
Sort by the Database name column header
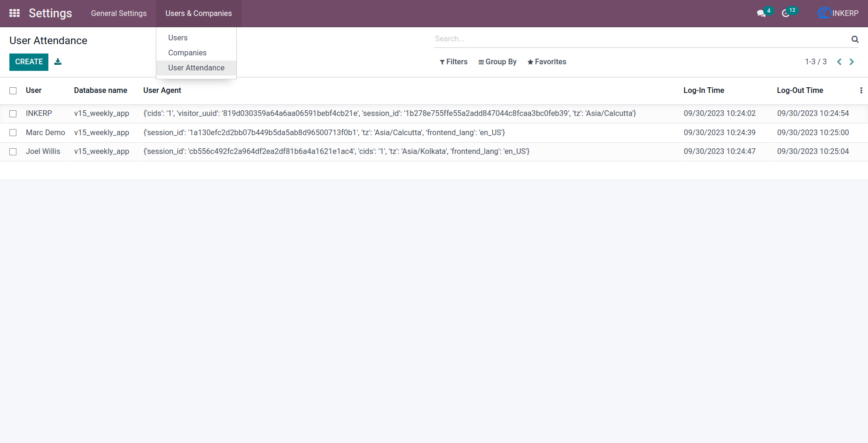click(101, 91)
